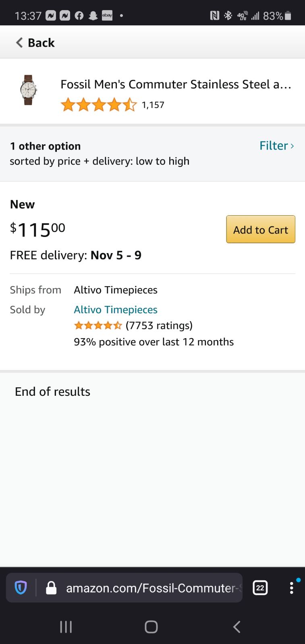The height and width of the screenshot is (644, 305).
Task: View the 1,157 product ratings stars
Action: (99, 105)
